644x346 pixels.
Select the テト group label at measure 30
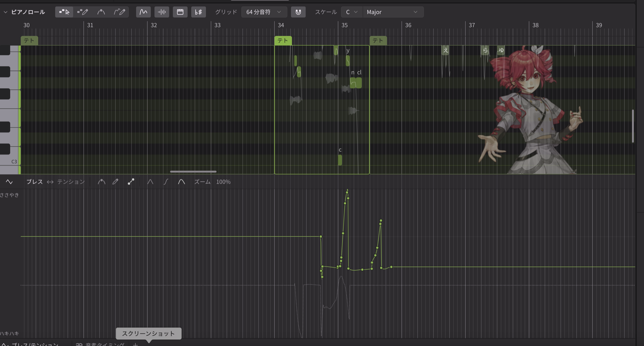[29, 41]
